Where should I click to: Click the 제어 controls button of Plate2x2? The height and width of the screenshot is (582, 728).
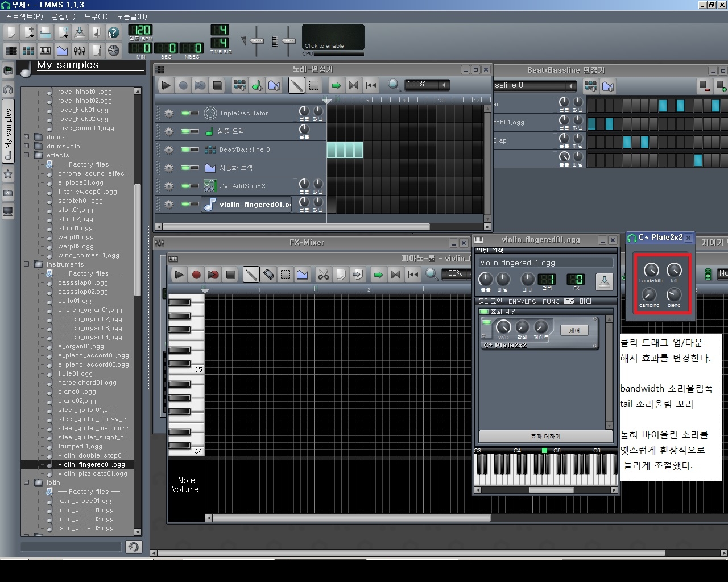(574, 330)
